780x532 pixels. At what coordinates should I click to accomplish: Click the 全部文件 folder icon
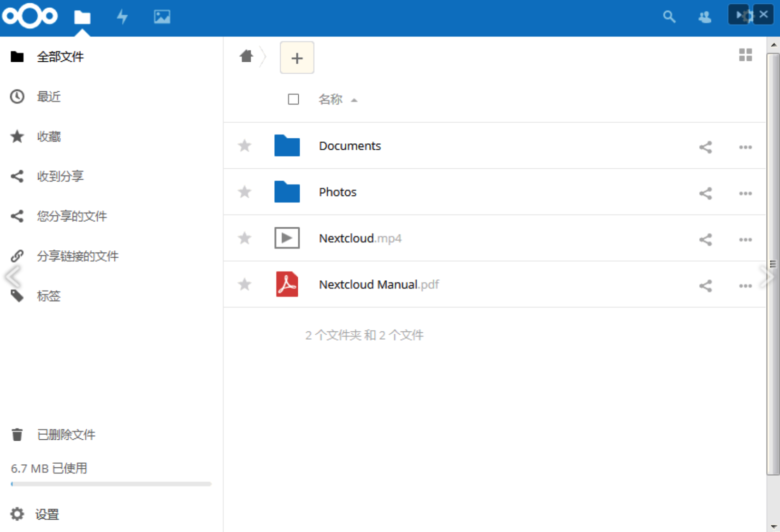[x=17, y=57]
